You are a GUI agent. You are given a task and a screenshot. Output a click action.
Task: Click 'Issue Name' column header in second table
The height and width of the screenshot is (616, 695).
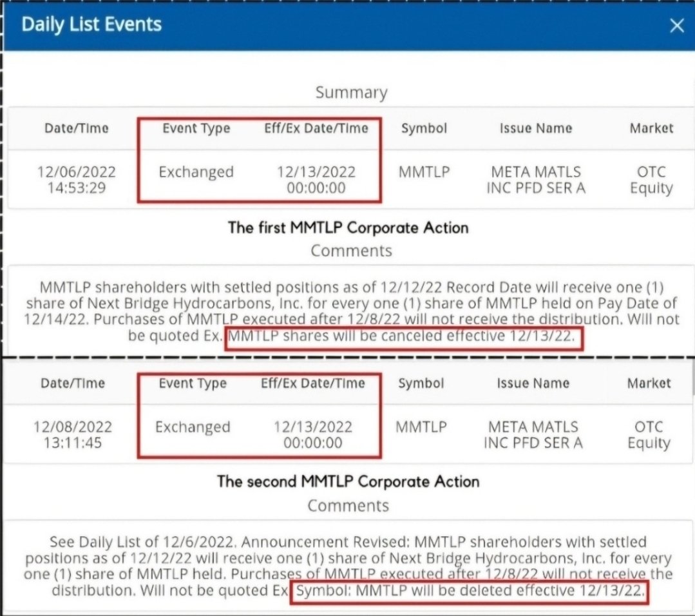(533, 383)
